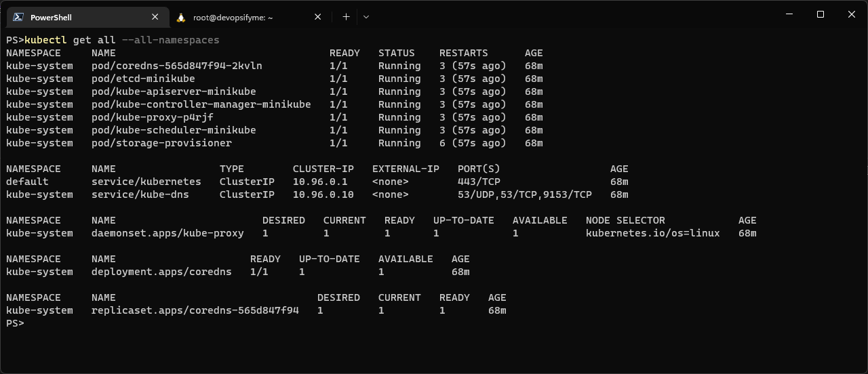Click the RESTARTS column header
Image resolution: width=868 pixels, height=374 pixels.
[464, 53]
